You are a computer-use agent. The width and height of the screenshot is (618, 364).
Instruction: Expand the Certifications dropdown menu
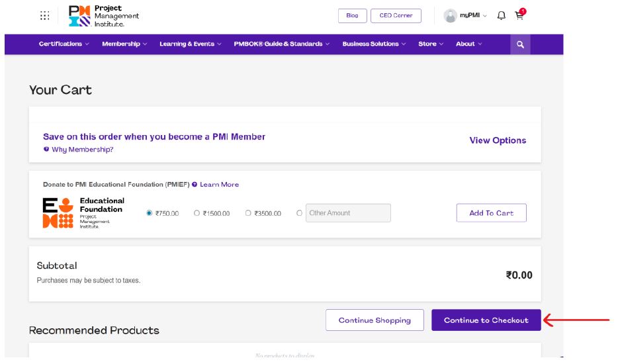[x=64, y=44]
